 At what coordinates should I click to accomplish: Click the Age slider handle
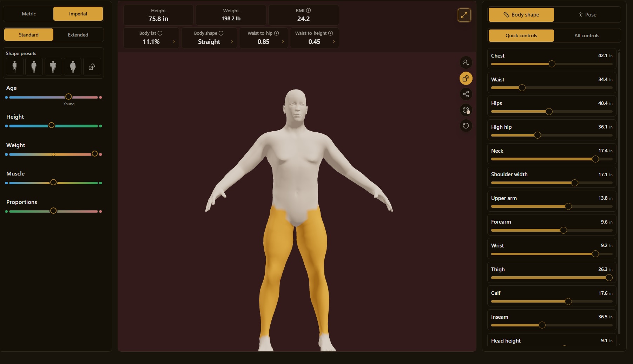pos(68,97)
